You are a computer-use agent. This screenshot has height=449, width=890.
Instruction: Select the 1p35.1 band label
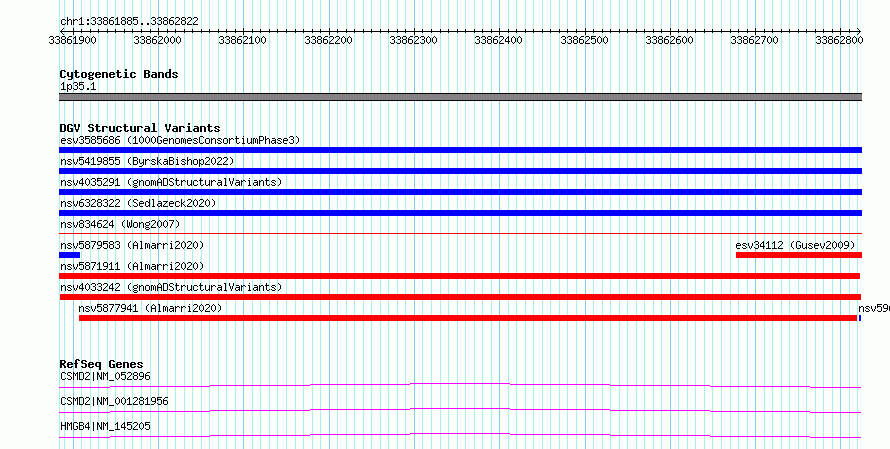[x=78, y=87]
